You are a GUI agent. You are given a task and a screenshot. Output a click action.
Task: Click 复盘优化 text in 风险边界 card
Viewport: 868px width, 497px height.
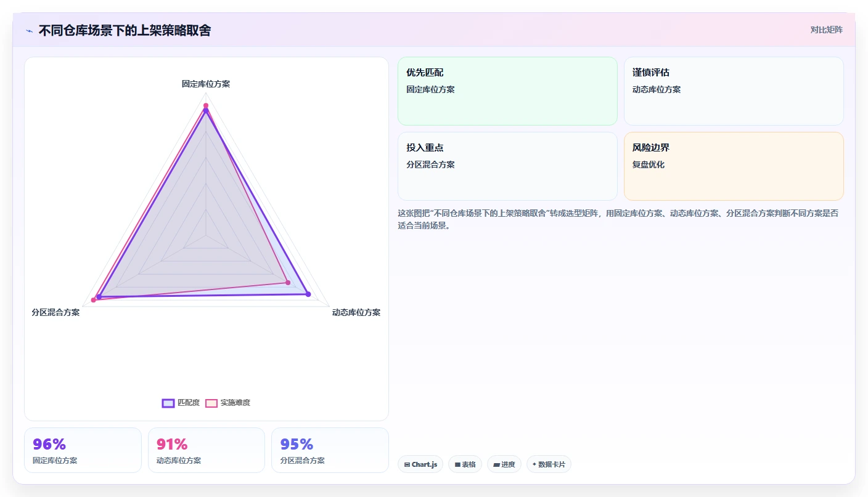[649, 164]
